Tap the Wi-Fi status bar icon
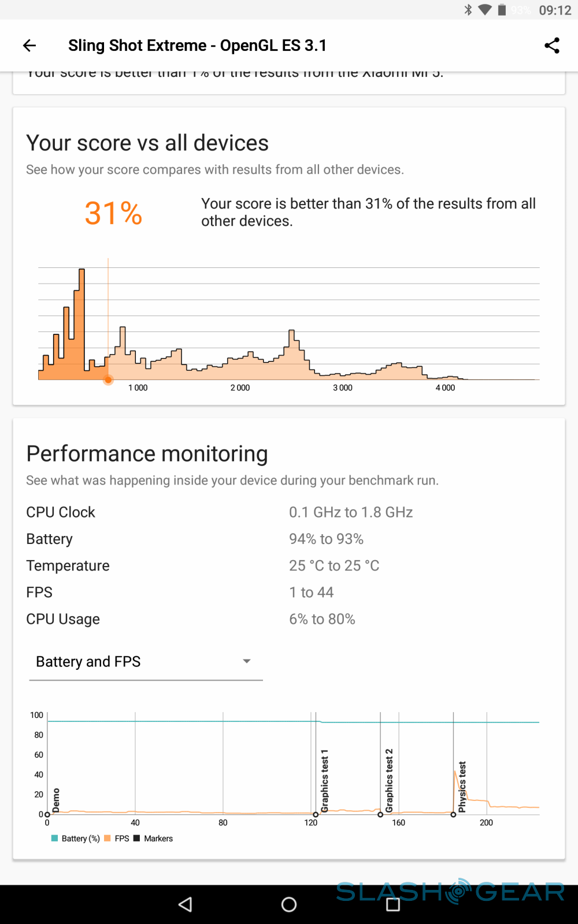The width and height of the screenshot is (578, 924). tap(485, 10)
